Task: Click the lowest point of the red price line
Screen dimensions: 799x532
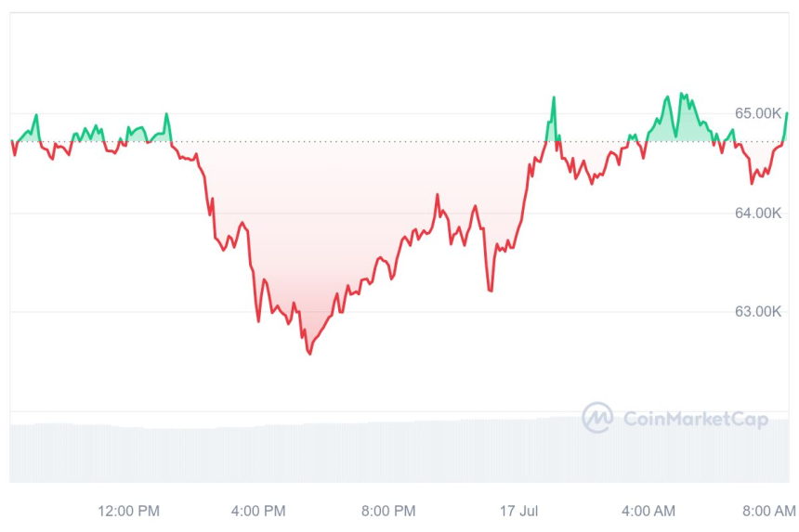Action: point(309,353)
